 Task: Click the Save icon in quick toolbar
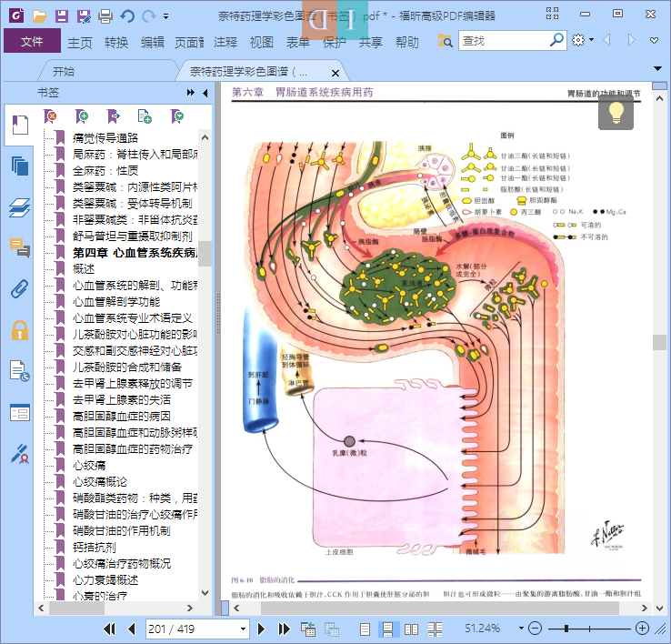pyautogui.click(x=62, y=16)
